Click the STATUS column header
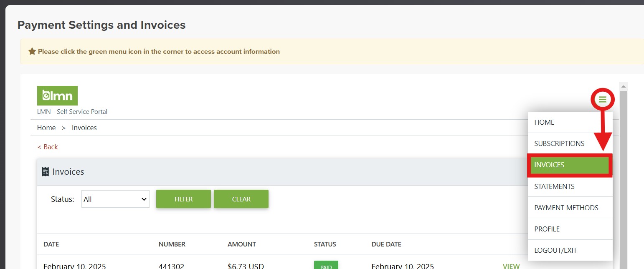 325,244
